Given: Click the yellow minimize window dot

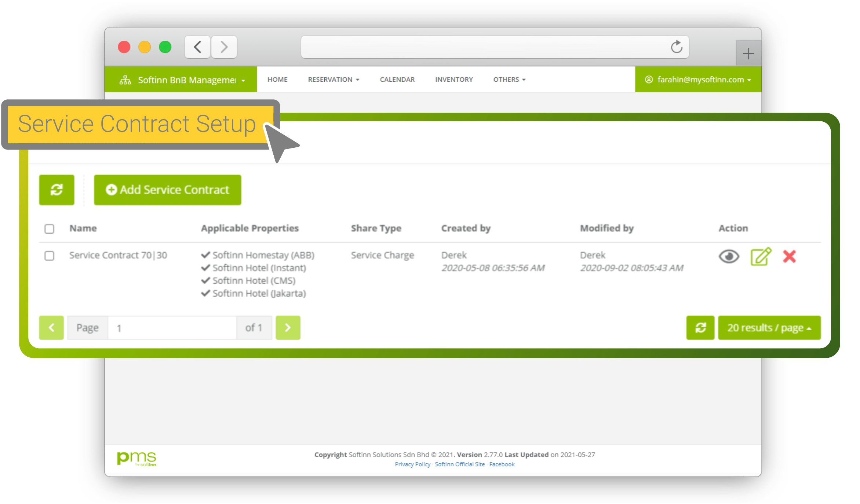Looking at the screenshot, I should pyautogui.click(x=145, y=47).
